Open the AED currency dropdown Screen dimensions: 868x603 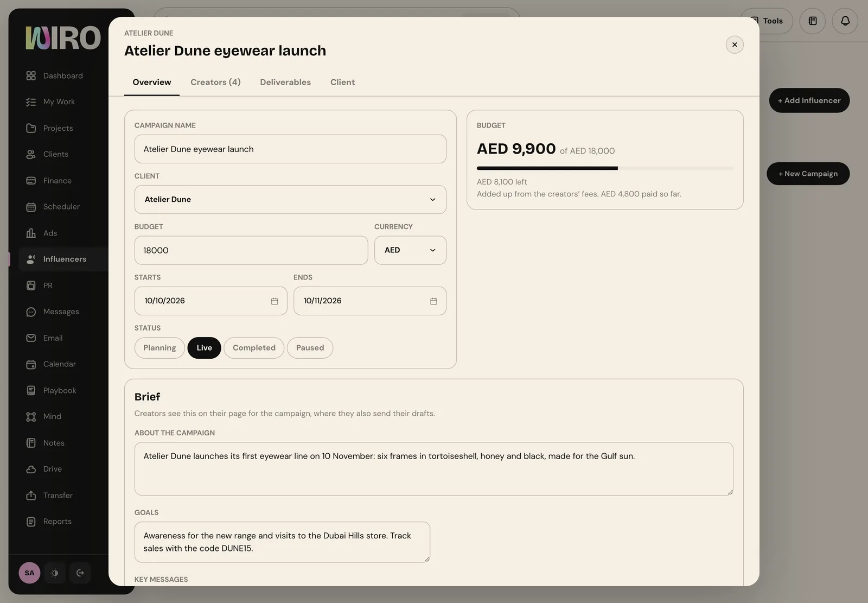pos(410,250)
